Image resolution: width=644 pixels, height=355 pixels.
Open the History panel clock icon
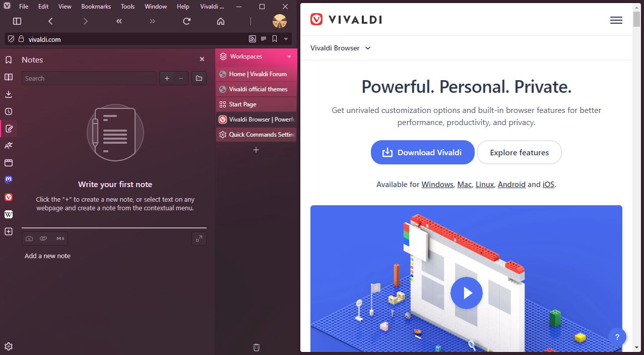(9, 111)
